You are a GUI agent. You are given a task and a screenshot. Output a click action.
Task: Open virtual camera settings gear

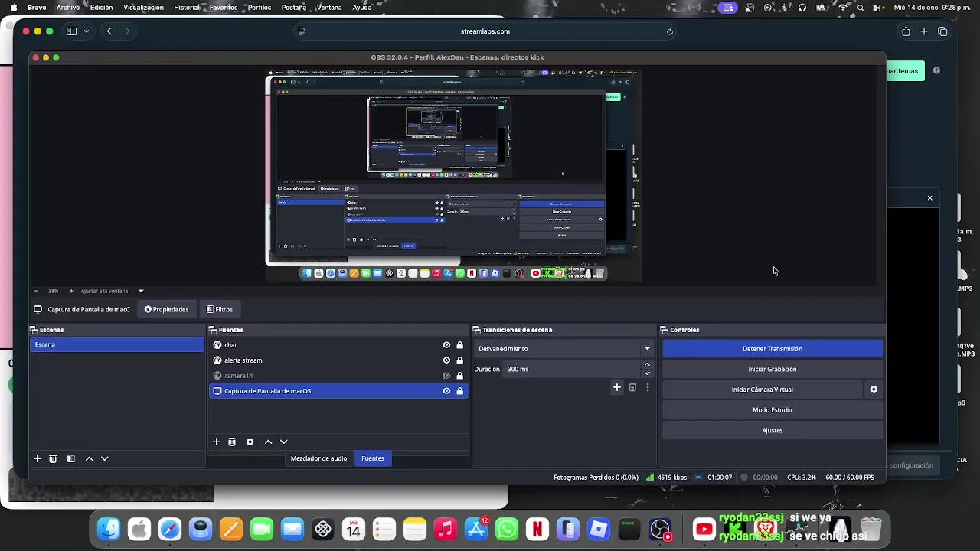(874, 390)
